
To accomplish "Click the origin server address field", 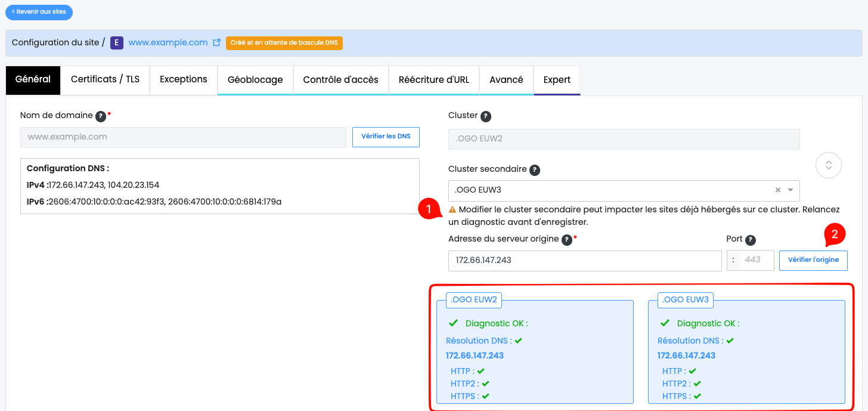I will 585,261.
